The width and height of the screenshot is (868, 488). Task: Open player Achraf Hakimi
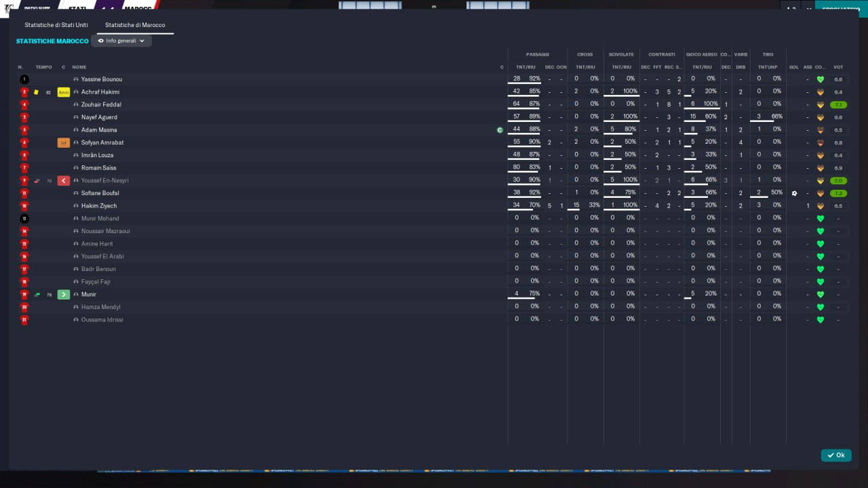coord(100,92)
